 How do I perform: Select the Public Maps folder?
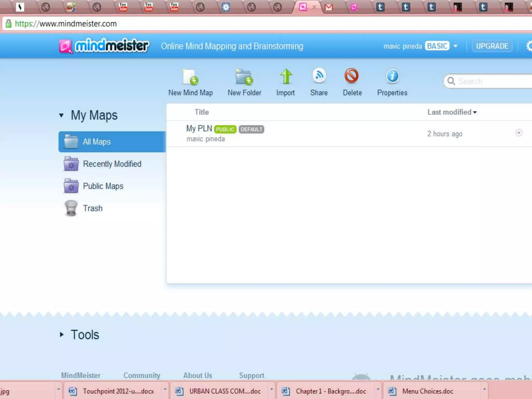click(x=103, y=186)
